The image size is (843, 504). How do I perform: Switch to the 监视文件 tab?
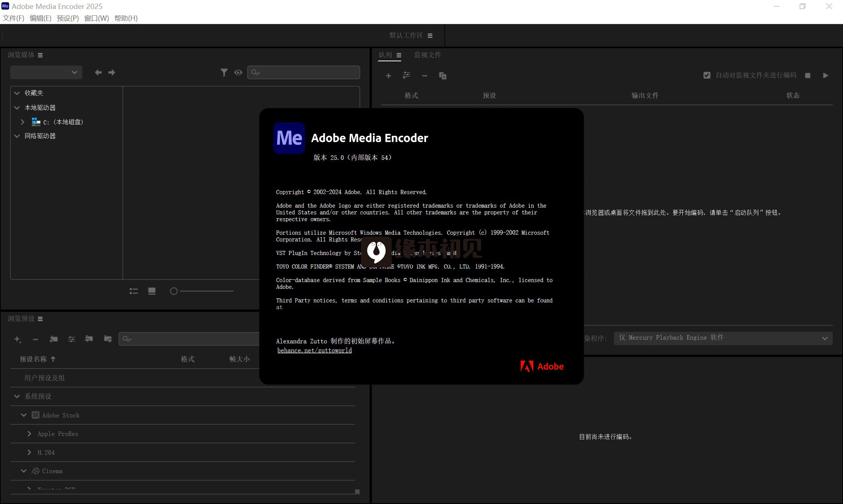click(x=428, y=55)
